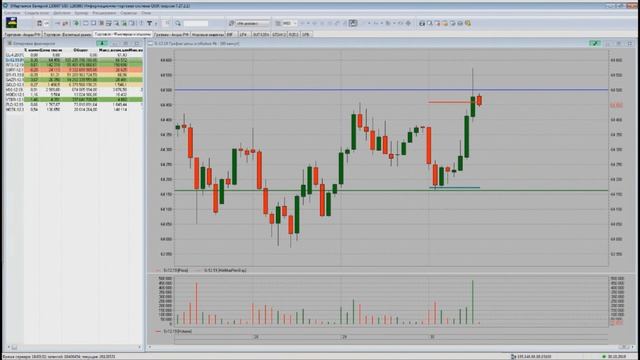Click the yellow rightmost toolbar icon
The image size is (640, 360).
coord(468,23)
